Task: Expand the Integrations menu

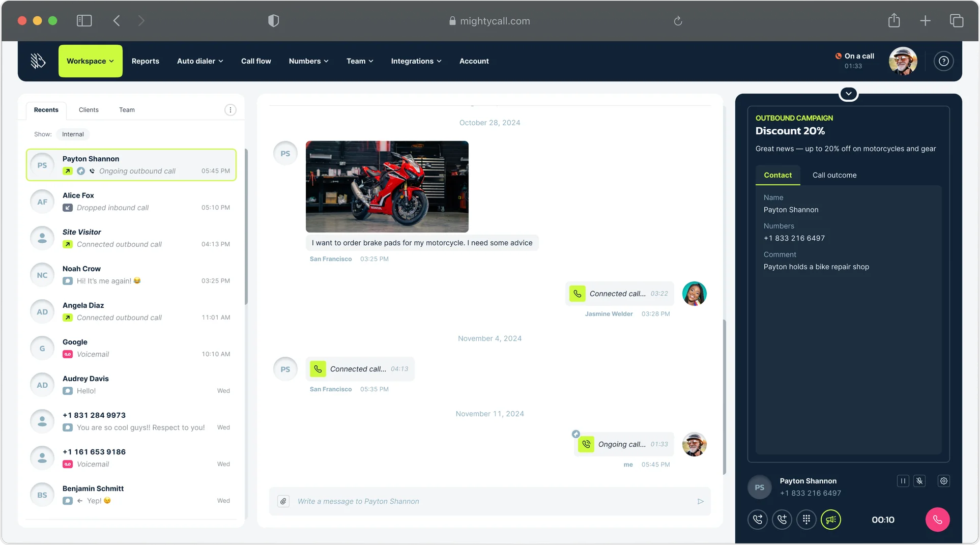Action: 416,61
